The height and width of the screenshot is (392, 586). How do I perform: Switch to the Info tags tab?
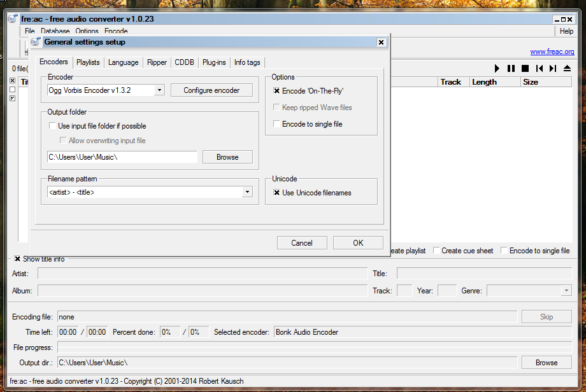point(247,62)
